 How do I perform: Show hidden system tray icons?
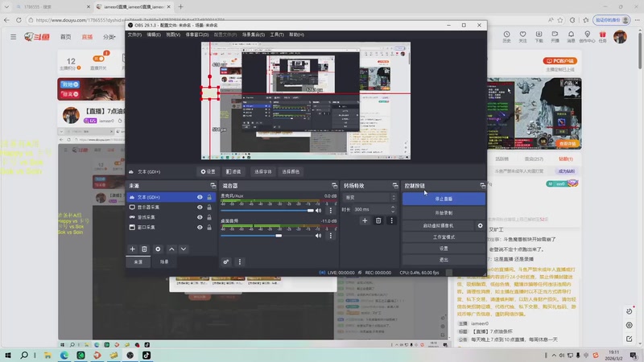pos(554,355)
